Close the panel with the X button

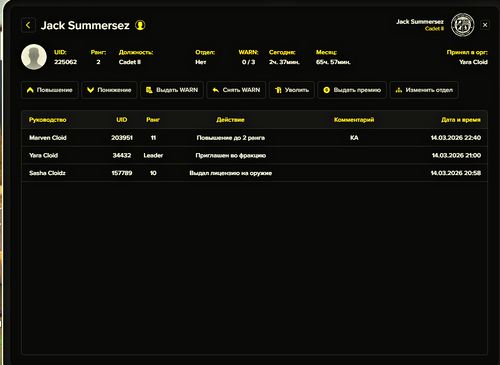point(485,25)
